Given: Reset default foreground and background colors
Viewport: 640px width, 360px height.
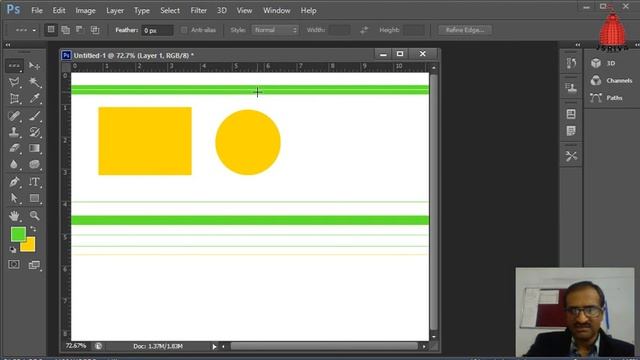Looking at the screenshot, I should point(13,249).
